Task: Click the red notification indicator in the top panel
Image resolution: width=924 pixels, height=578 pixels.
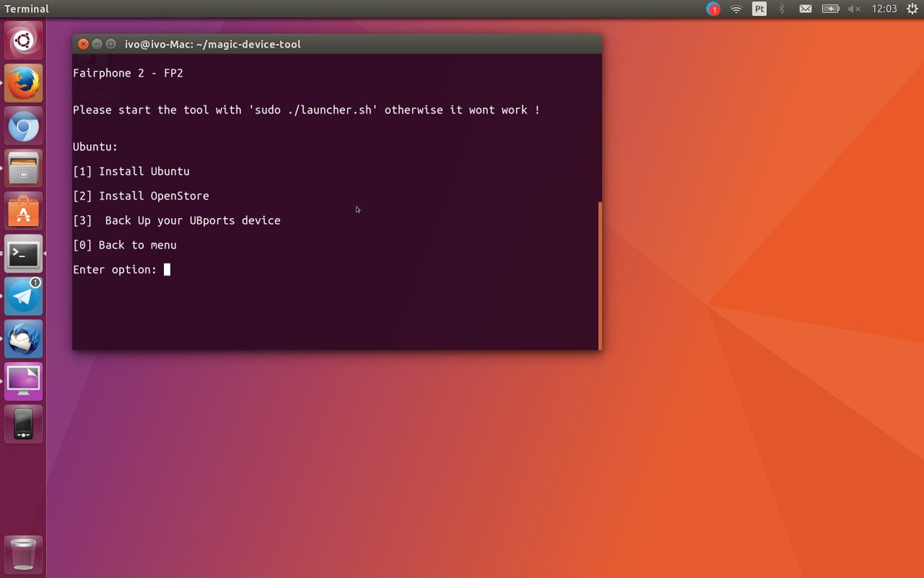Action: pos(714,9)
